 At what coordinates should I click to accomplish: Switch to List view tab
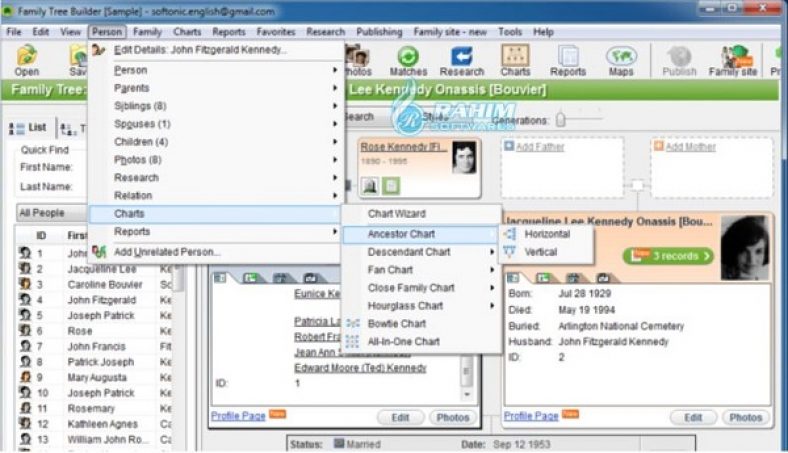(28, 128)
